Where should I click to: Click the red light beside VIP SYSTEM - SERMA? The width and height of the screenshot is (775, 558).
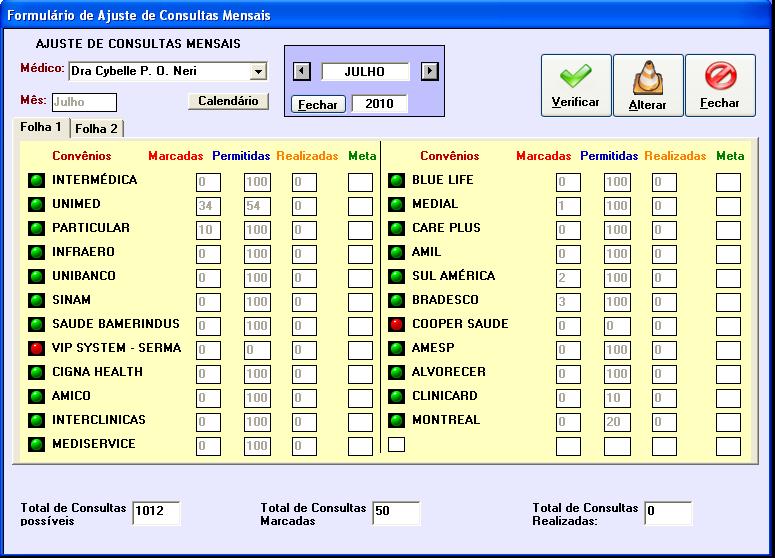pyautogui.click(x=36, y=348)
